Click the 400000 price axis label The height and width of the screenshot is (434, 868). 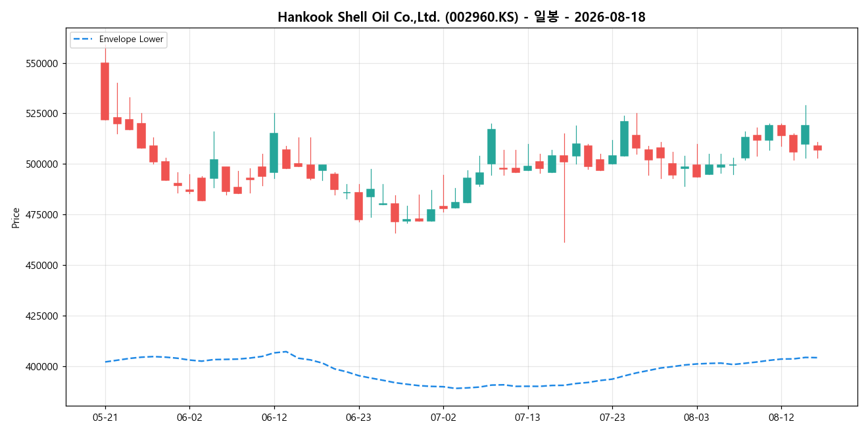click(41, 367)
